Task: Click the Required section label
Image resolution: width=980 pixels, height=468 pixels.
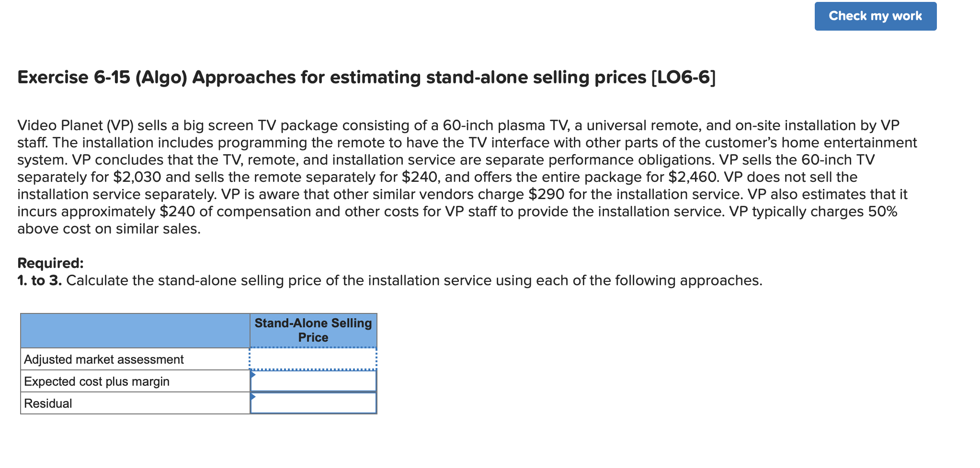Action: 50,262
